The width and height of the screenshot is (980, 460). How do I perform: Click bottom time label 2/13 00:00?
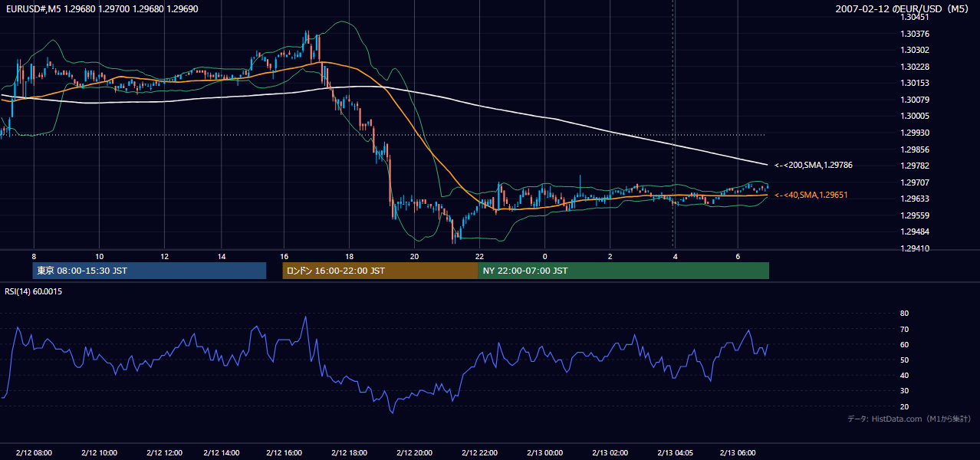point(544,452)
